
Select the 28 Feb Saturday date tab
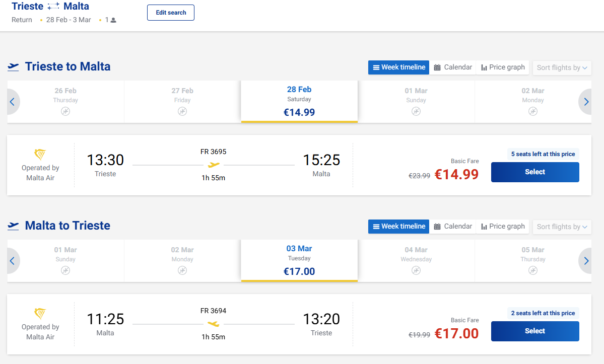coord(299,101)
